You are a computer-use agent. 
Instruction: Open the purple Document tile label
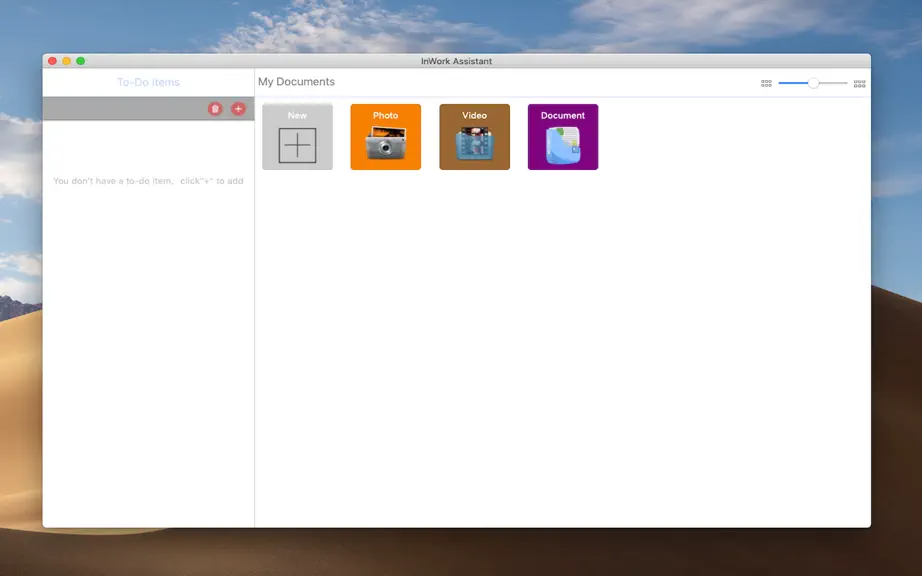(x=563, y=115)
